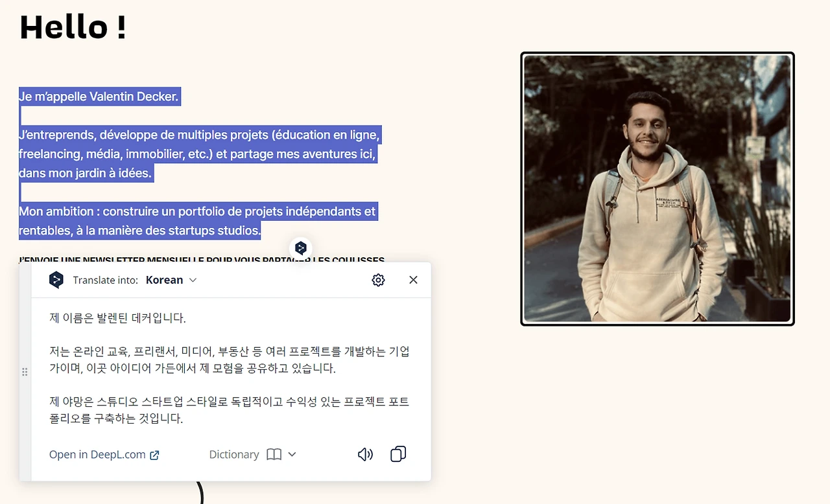Click the Korean line "제 이름은 발렌틴 데커입니다."

tap(117, 318)
